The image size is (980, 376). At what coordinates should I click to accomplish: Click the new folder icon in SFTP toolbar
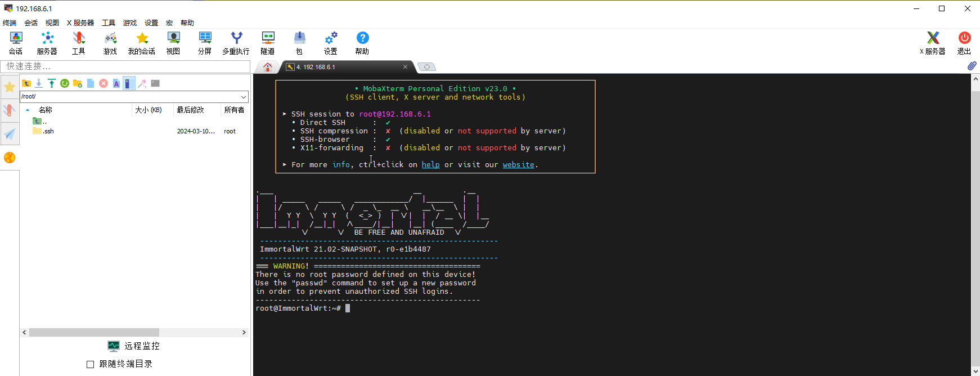point(78,83)
